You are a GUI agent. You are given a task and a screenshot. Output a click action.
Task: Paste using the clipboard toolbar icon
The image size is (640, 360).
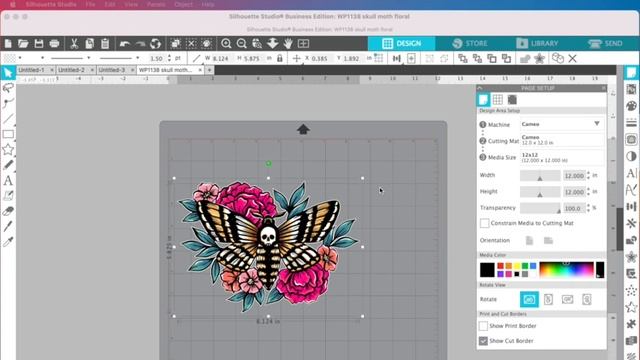pos(105,44)
